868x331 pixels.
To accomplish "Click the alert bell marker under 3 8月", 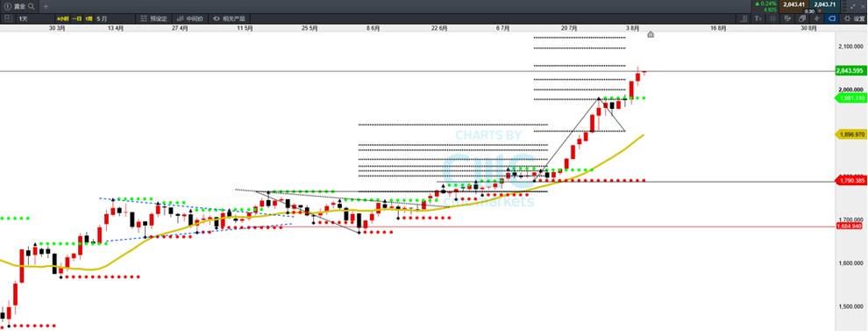I will (x=651, y=34).
